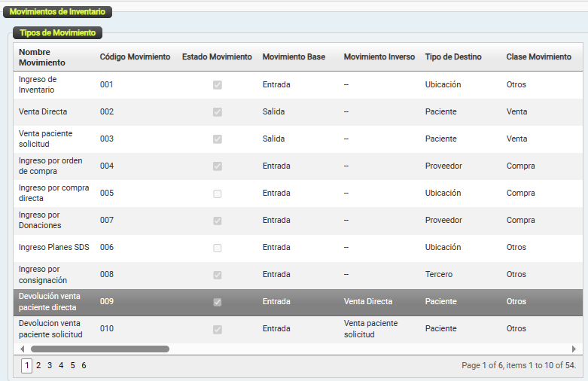Toggle Estado checkbox for Venta Directa row

click(217, 112)
